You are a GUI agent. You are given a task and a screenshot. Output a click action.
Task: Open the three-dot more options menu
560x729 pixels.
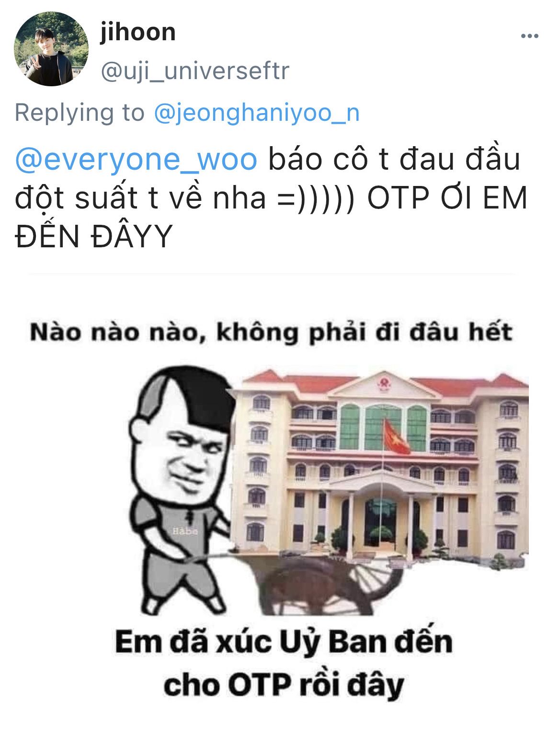click(x=530, y=36)
